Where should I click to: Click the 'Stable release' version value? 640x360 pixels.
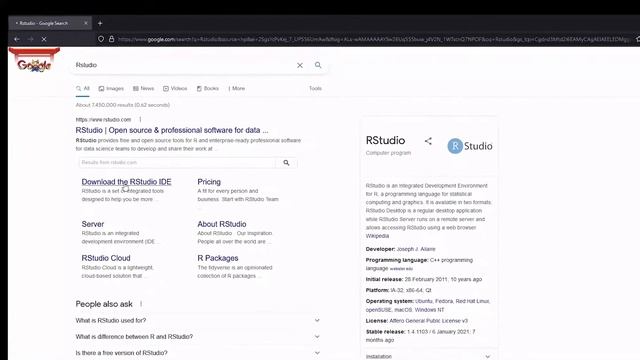[x=420, y=336]
